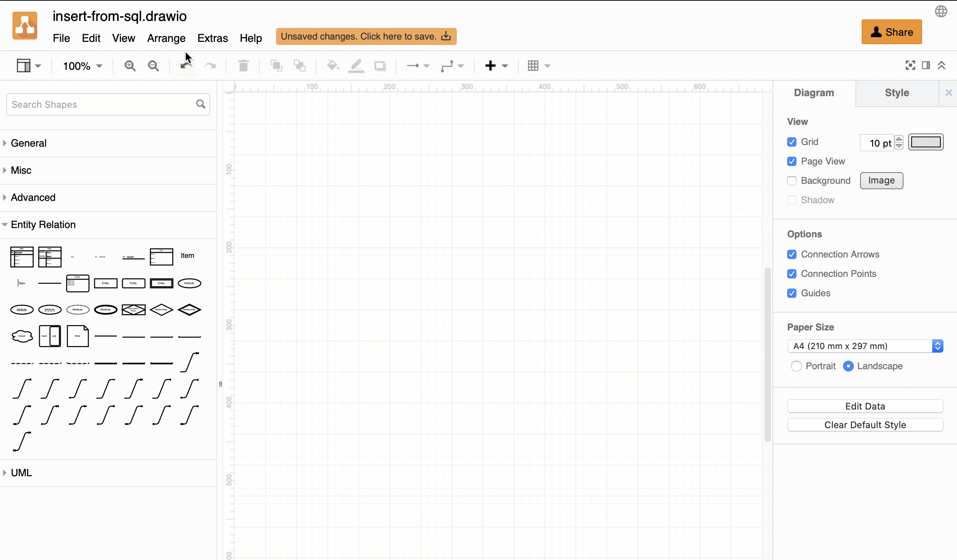Image resolution: width=957 pixels, height=560 pixels.
Task: Open the Extras menu
Action: pos(212,38)
